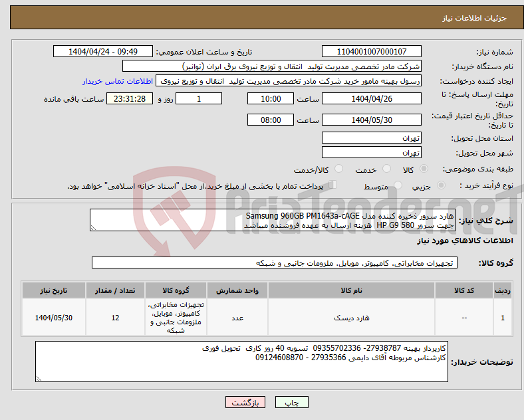Select the جزیی purchase type radio

click(x=441, y=185)
